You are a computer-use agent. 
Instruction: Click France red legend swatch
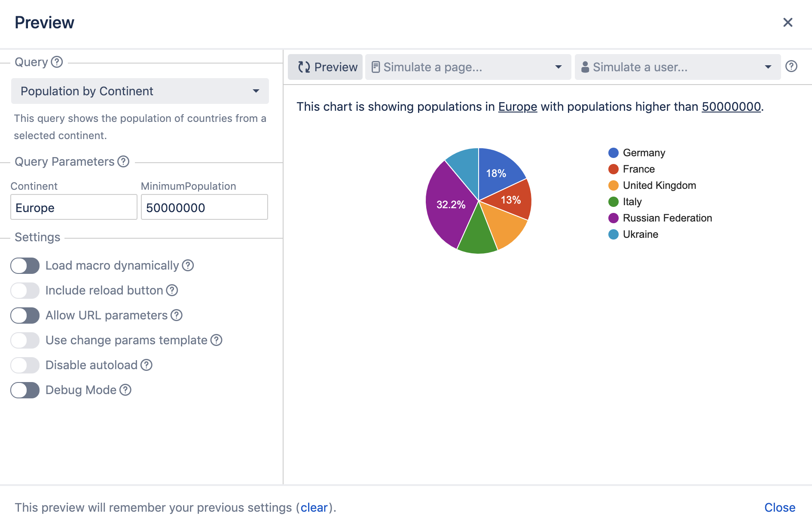coord(614,169)
